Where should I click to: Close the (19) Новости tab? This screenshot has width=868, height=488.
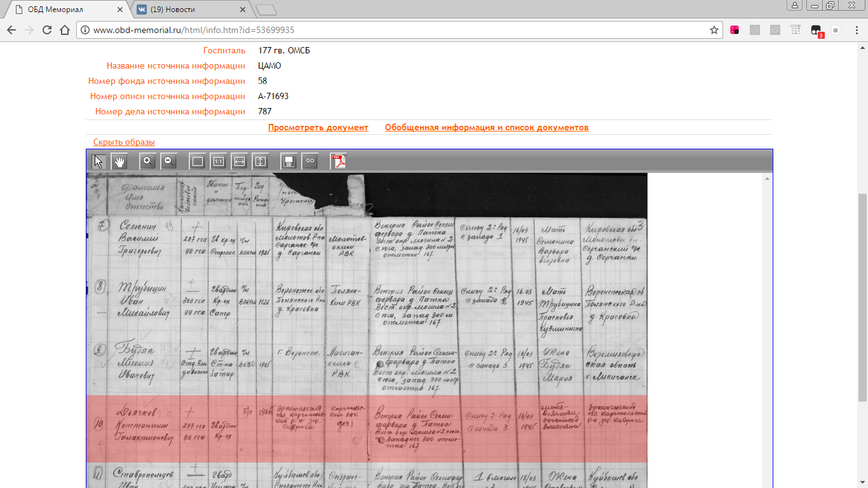[x=242, y=10]
